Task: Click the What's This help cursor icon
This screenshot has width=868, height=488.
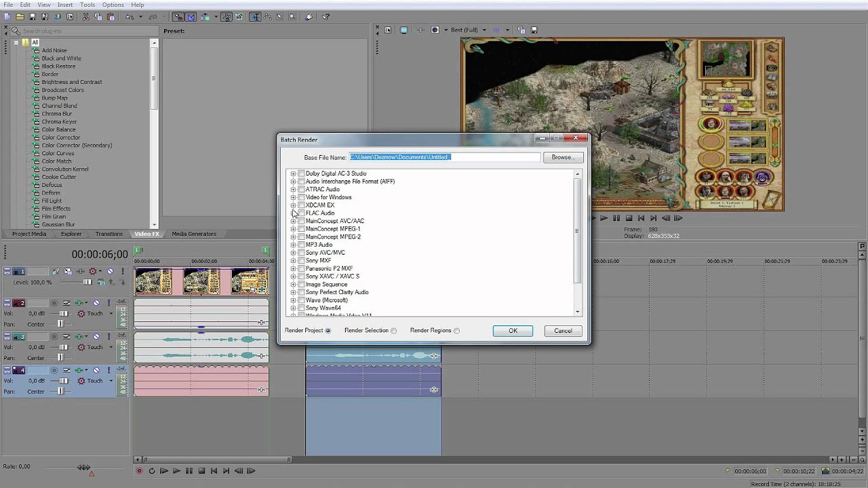Action: point(326,17)
